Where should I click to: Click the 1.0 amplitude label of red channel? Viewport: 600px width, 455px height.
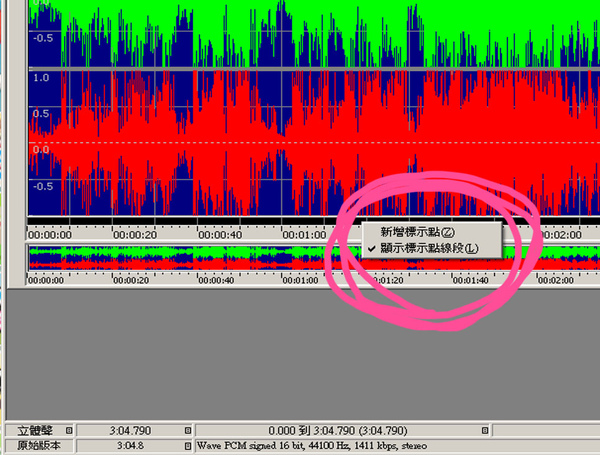[41, 78]
